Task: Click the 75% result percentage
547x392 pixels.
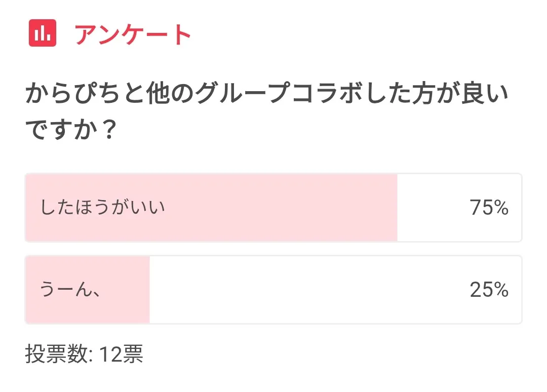Action: [488, 208]
